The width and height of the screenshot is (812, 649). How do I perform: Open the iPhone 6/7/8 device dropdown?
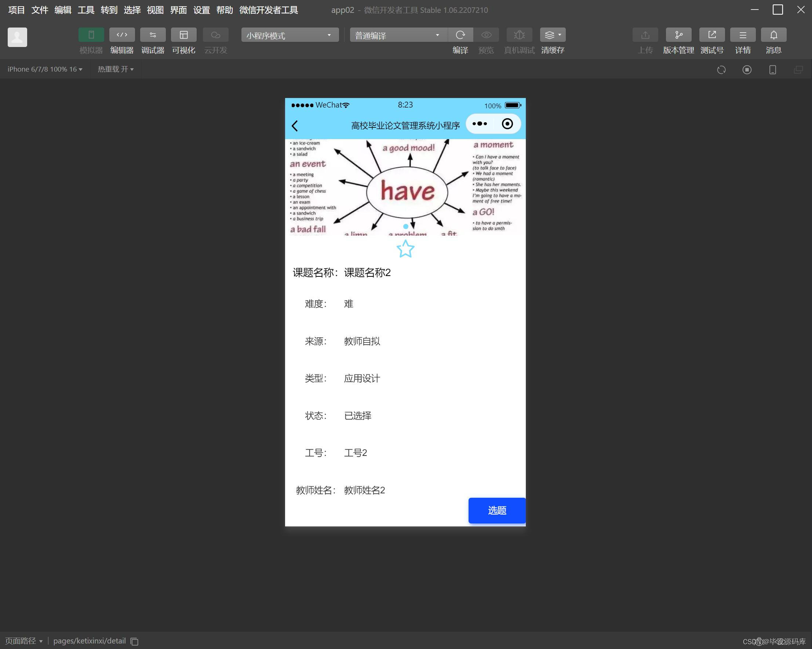click(45, 69)
